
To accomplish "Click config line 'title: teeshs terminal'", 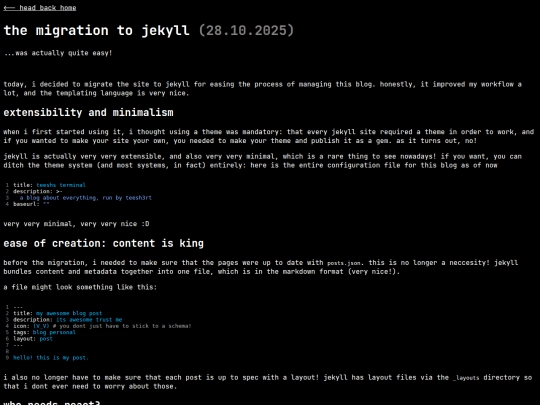I will [x=49, y=185].
